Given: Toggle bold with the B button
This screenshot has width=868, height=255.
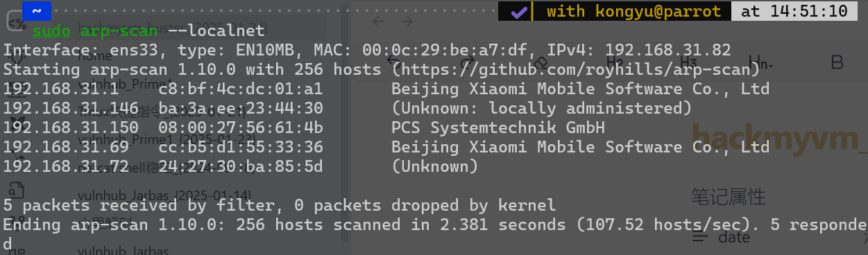Looking at the screenshot, I should [837, 62].
